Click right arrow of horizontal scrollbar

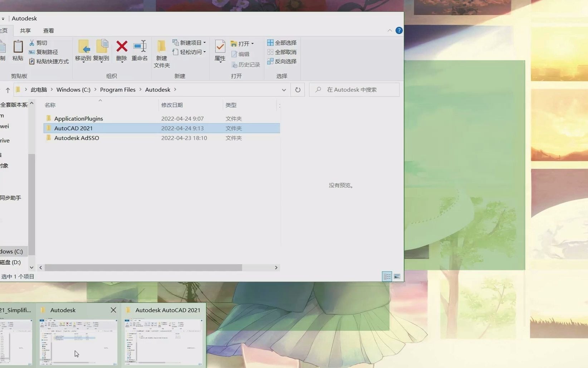(x=276, y=267)
